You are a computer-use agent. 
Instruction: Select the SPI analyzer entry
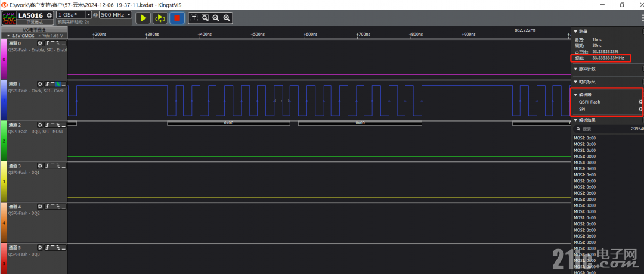tap(581, 109)
